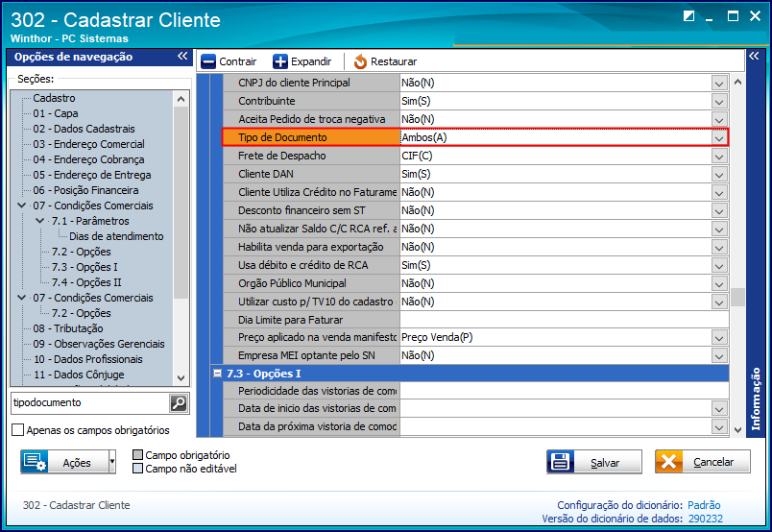772x532 pixels.
Task: Collapse sections with the Contrair minus icon
Action: coord(208,61)
